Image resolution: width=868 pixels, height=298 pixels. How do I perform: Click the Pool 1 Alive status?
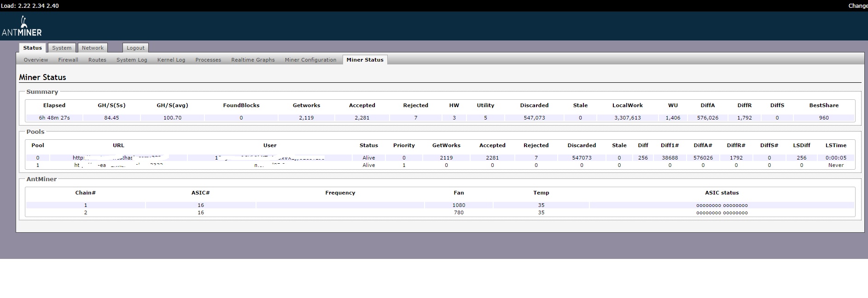pos(369,165)
